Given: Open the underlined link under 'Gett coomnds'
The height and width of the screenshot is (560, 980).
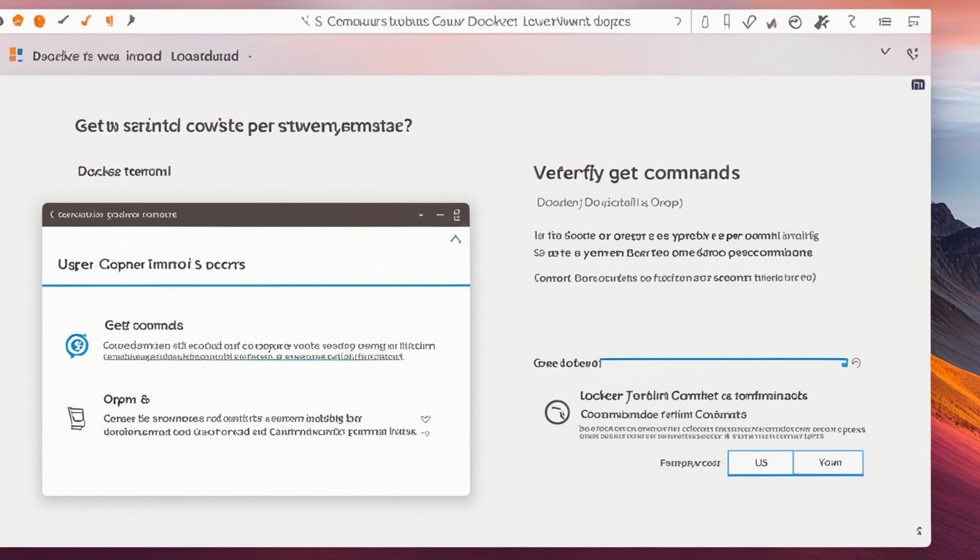Looking at the screenshot, I should tap(253, 357).
